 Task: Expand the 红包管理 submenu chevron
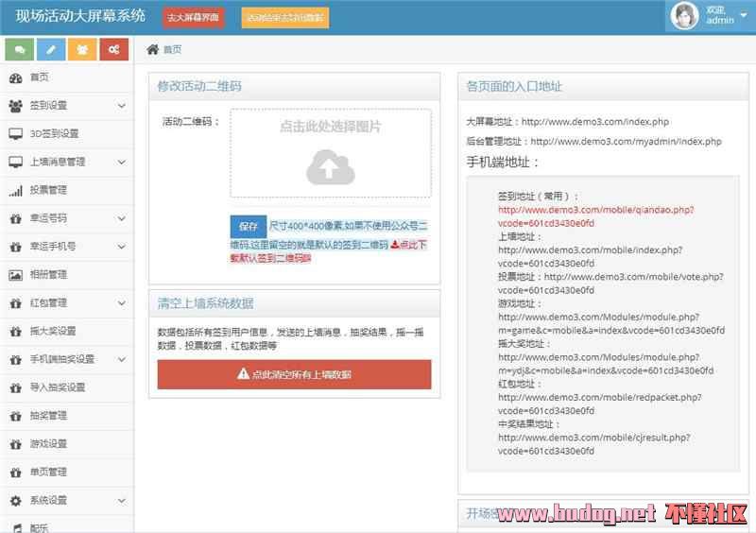click(122, 303)
